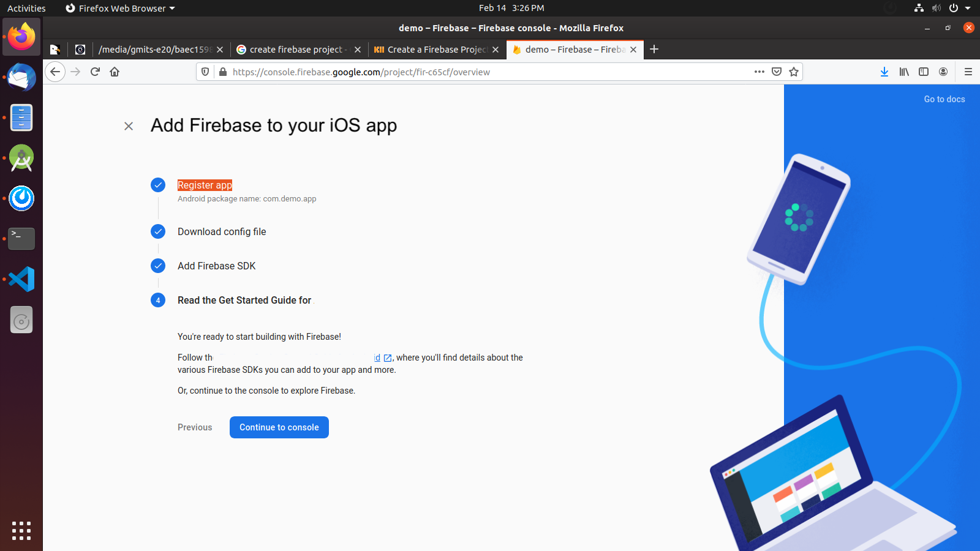
Task: Open the Firefox downloads panel
Action: 884,72
